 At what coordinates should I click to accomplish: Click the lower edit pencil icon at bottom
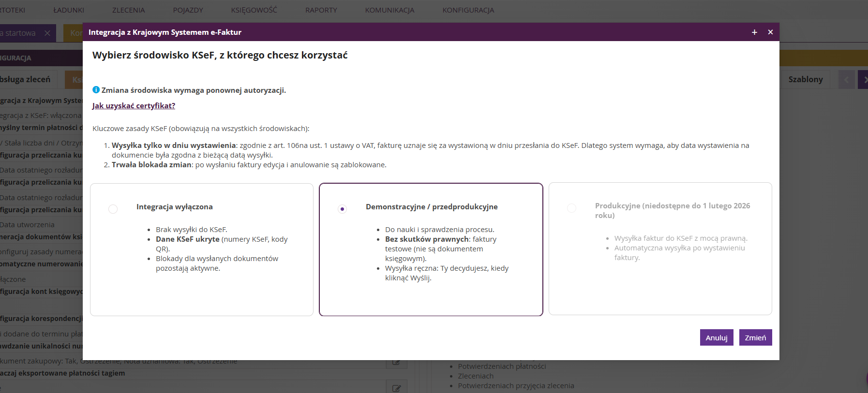396,388
